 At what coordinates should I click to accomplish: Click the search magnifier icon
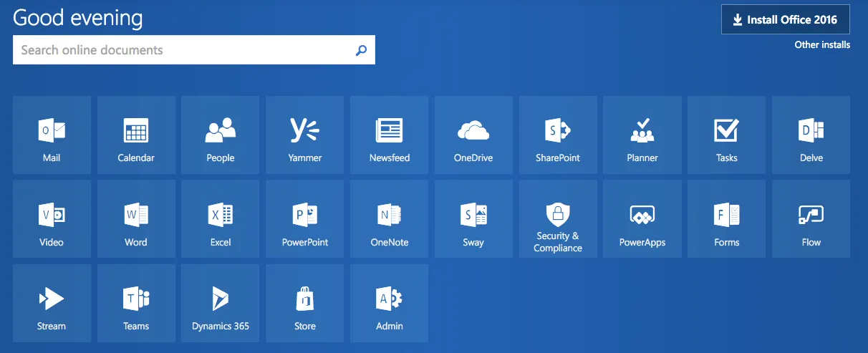(x=361, y=50)
